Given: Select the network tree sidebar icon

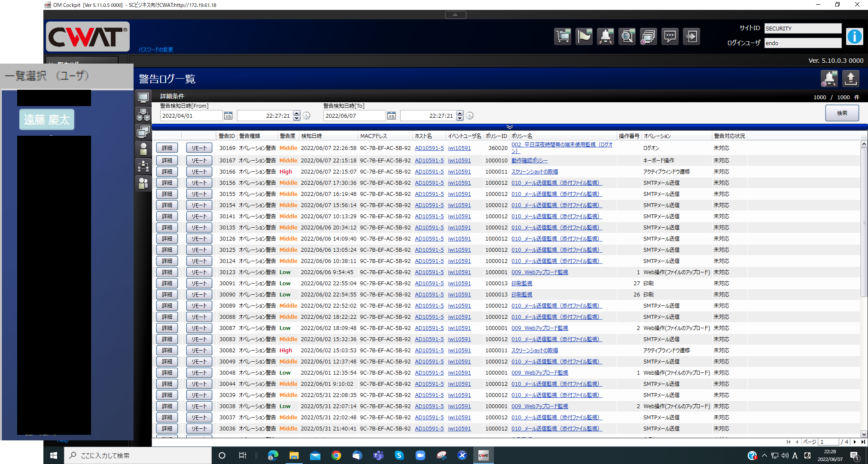Looking at the screenshot, I should tap(143, 115).
